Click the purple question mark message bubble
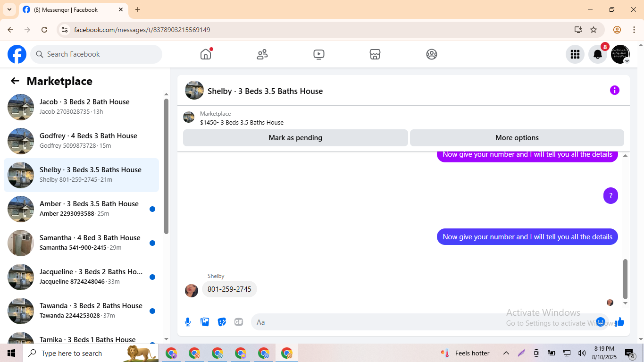This screenshot has height=362, width=644. pyautogui.click(x=611, y=195)
